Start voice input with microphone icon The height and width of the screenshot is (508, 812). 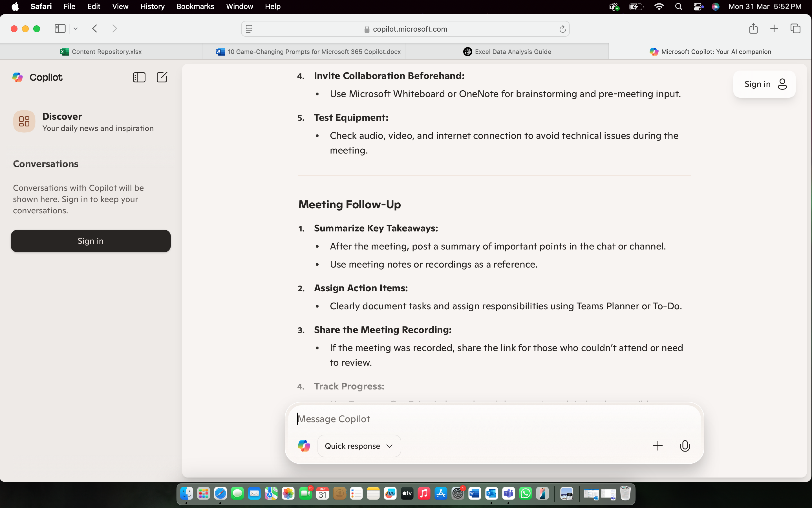685,446
